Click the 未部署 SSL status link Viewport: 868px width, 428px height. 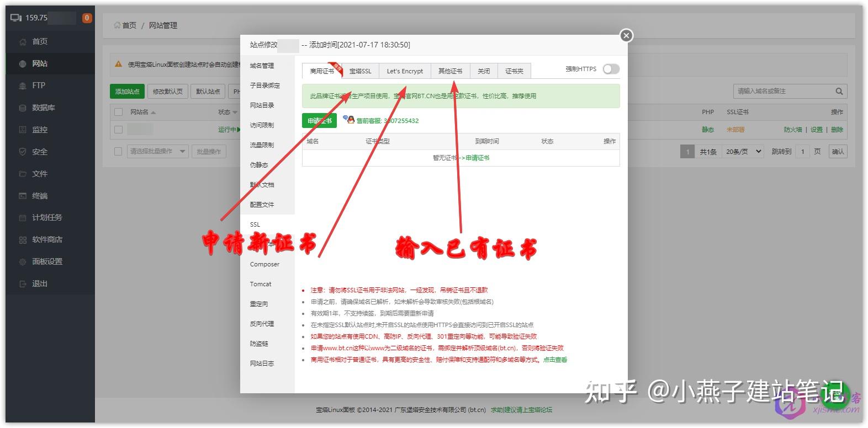click(x=735, y=130)
